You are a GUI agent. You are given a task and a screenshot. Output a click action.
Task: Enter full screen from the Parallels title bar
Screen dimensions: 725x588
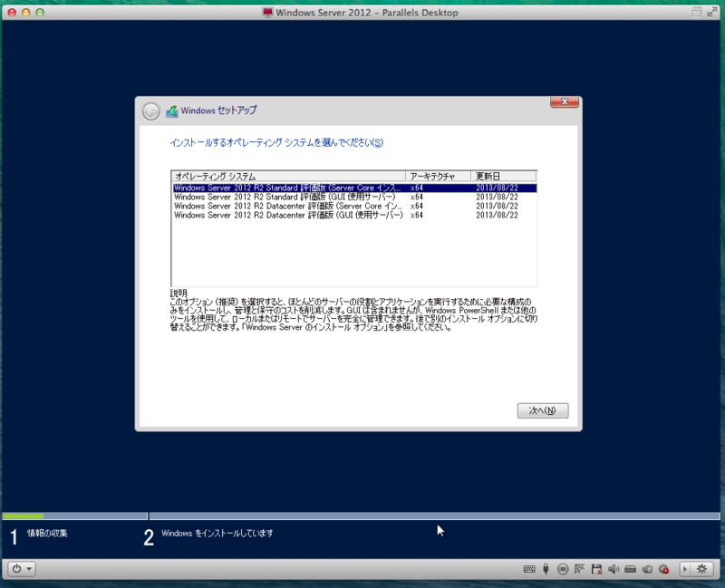[x=712, y=13]
